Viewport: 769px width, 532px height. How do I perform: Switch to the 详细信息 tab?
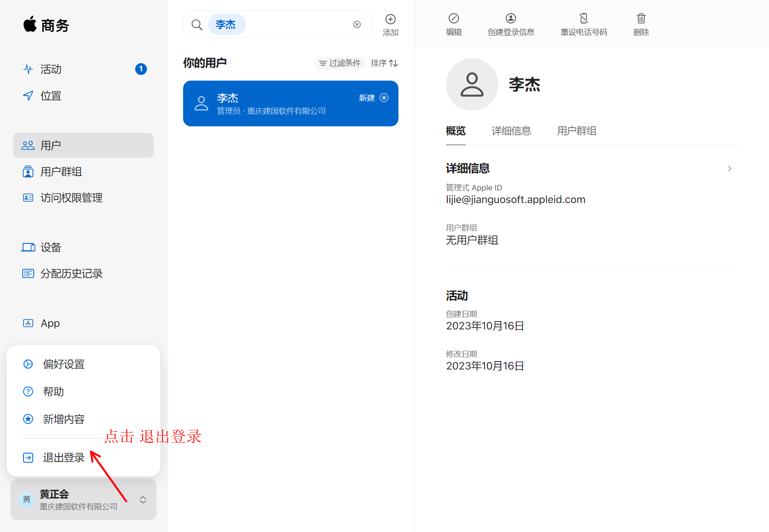click(x=511, y=131)
